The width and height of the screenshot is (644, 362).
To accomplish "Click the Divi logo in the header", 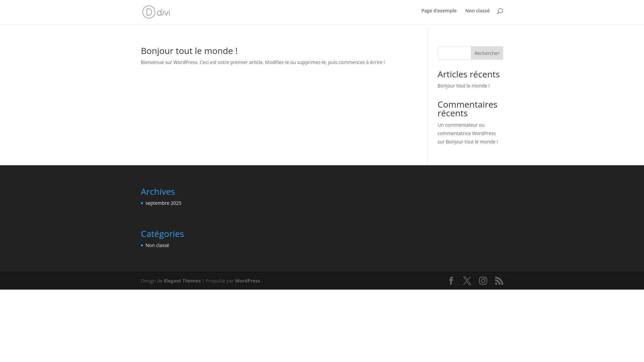I will (156, 12).
